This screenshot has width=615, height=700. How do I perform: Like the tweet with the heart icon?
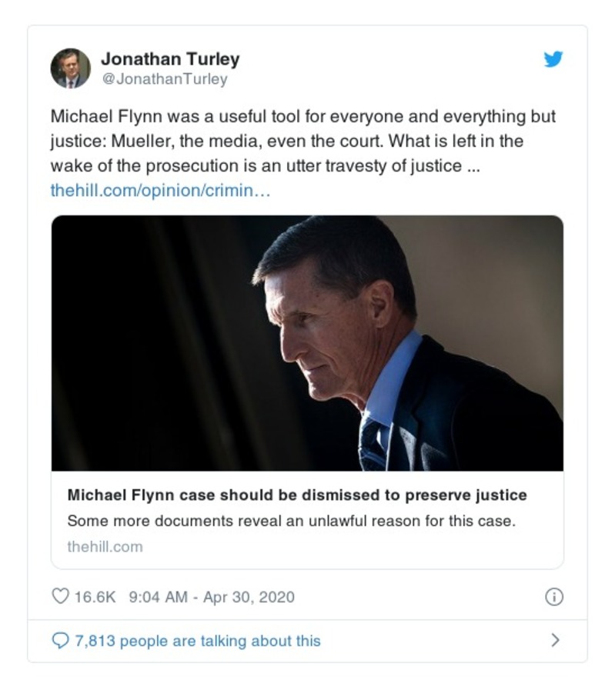click(60, 596)
